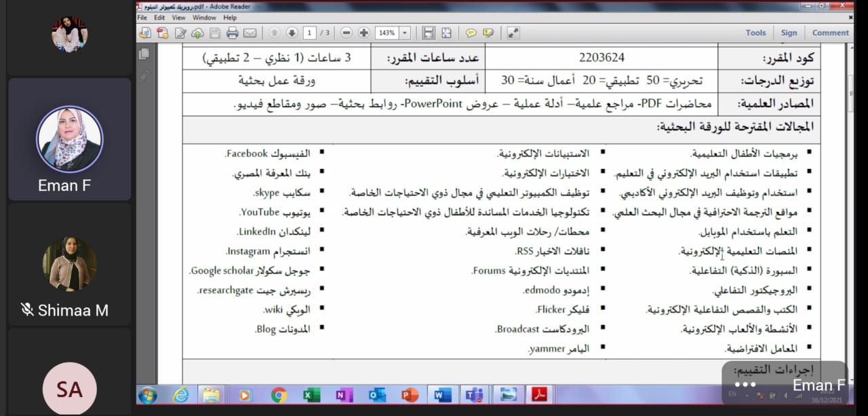Open Outlook from the taskbar
868x416 pixels.
point(376,394)
